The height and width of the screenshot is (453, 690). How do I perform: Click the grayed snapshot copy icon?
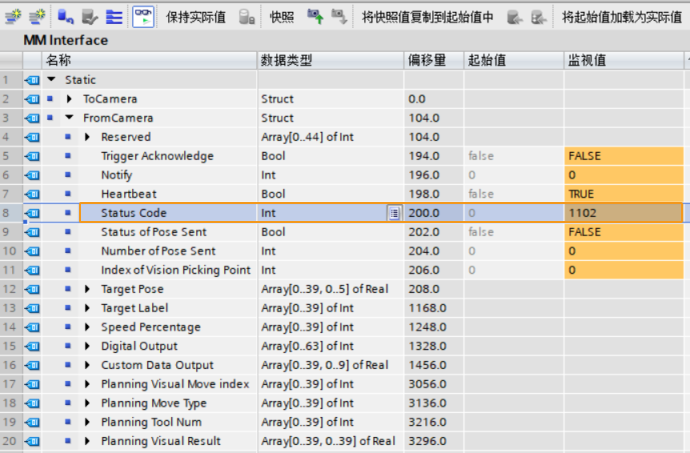click(339, 17)
